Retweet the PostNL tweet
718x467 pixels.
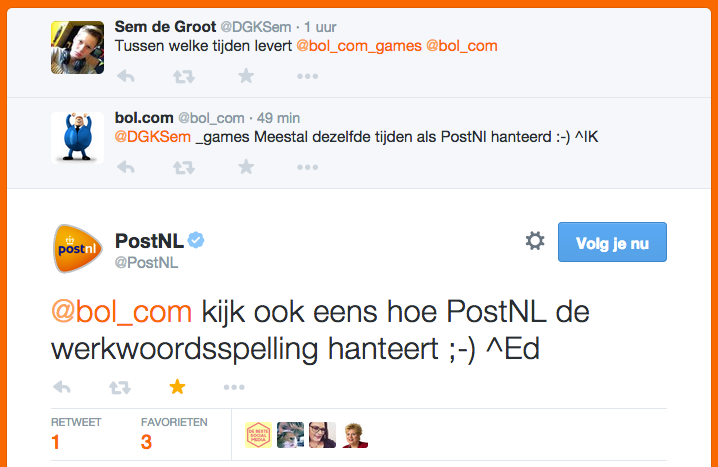(x=120, y=387)
